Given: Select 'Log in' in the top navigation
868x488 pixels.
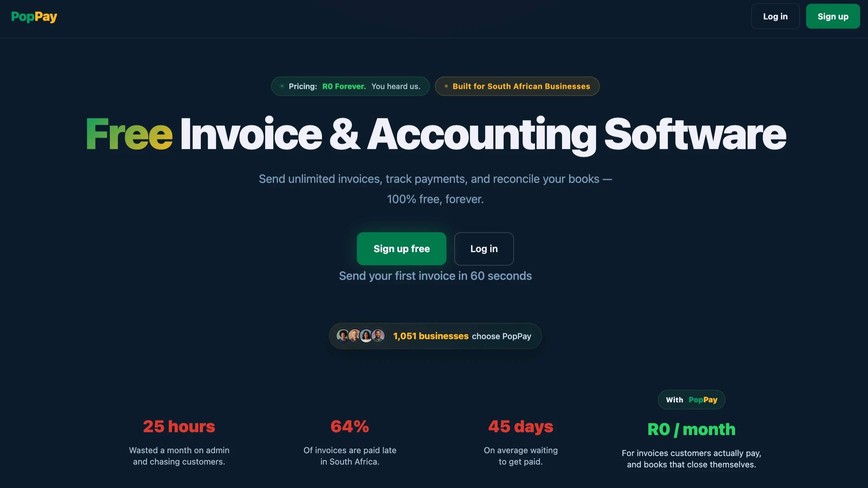Looking at the screenshot, I should 775,16.
